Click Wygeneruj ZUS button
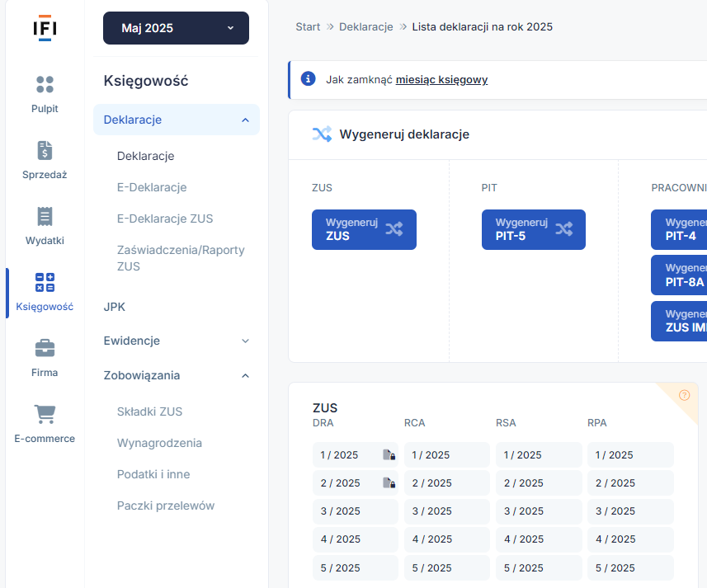707x588 pixels. tap(364, 229)
